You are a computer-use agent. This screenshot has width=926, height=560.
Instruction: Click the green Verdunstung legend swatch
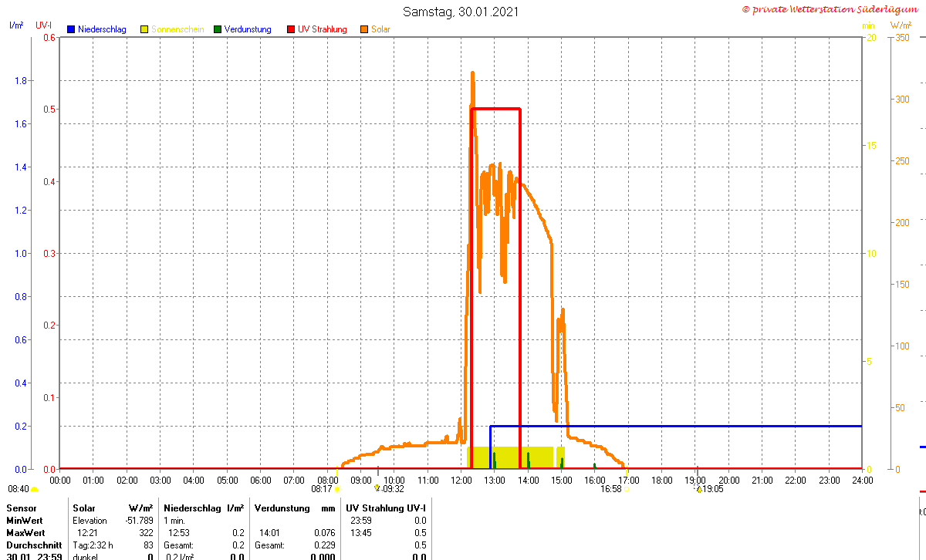tap(218, 29)
